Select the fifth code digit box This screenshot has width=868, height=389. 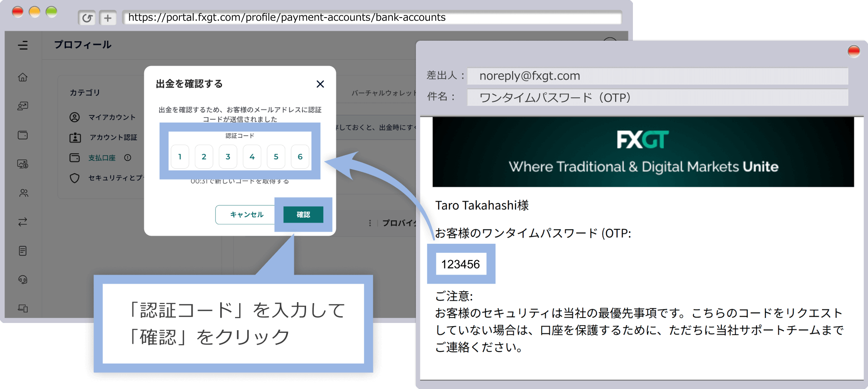click(x=276, y=157)
